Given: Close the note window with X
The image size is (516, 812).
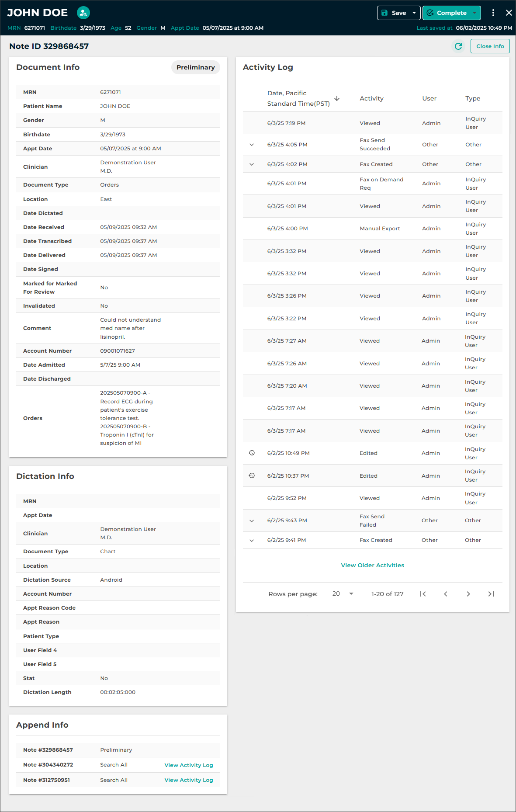Looking at the screenshot, I should coord(509,13).
